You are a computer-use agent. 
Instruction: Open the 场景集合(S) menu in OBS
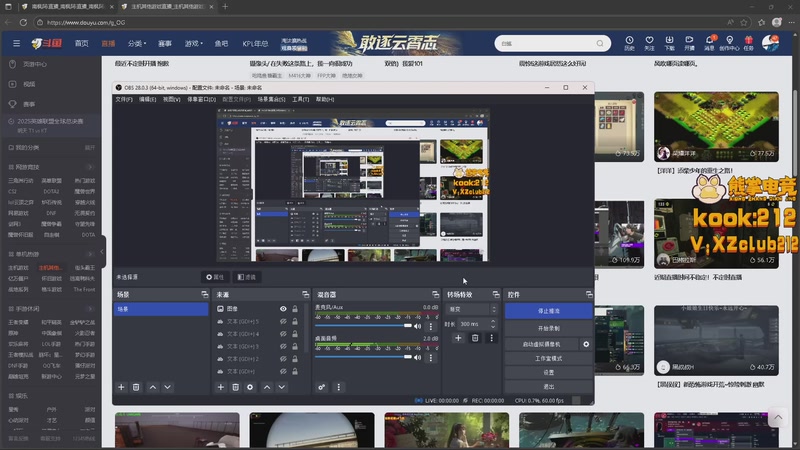[271, 99]
